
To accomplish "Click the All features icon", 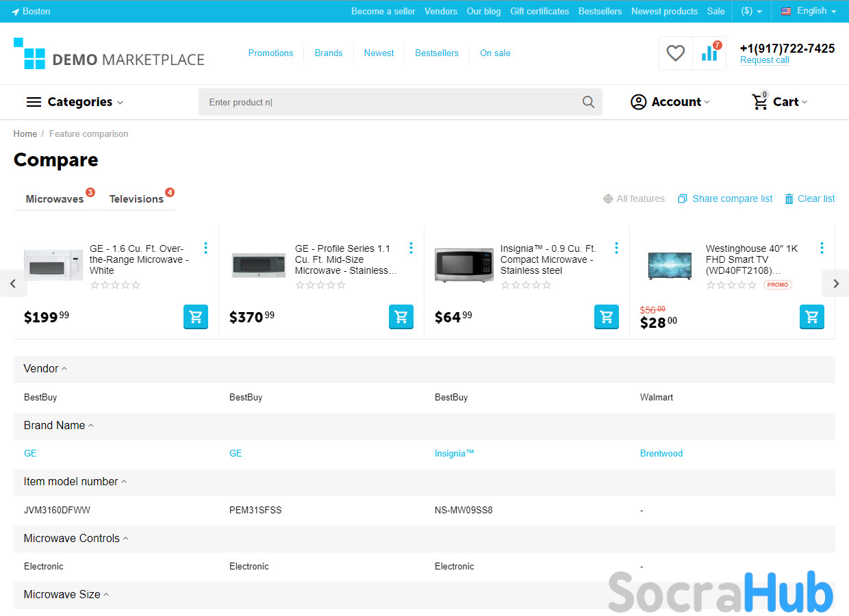I will click(x=608, y=198).
